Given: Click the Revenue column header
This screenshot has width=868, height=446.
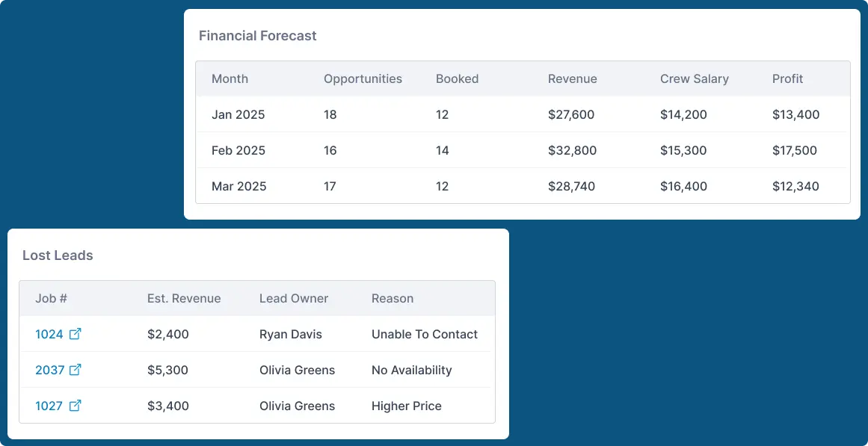Looking at the screenshot, I should pos(572,78).
